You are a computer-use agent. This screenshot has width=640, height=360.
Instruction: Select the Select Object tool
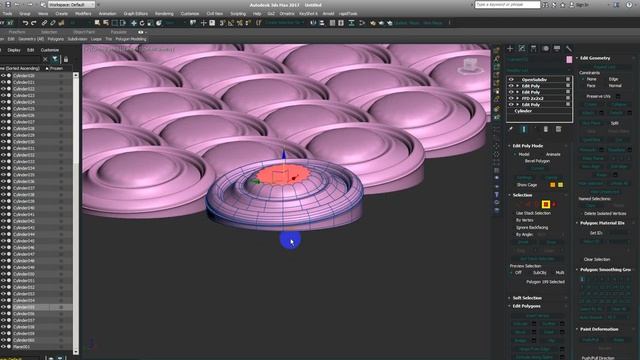pos(97,23)
